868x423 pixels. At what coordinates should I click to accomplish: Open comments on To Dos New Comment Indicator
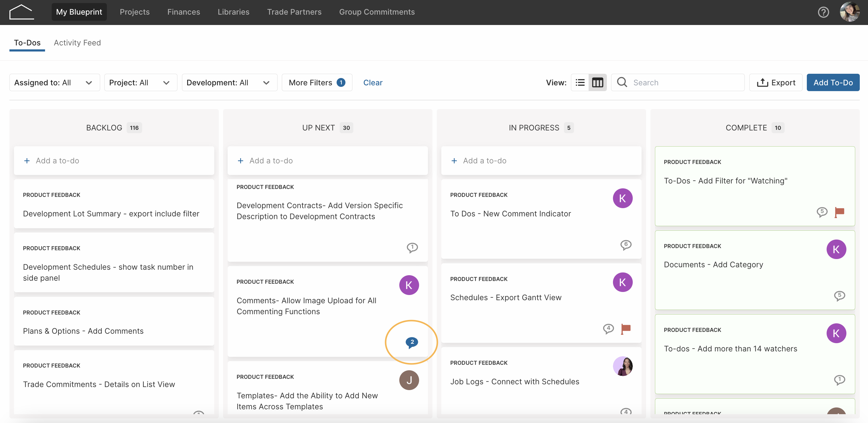[626, 244]
